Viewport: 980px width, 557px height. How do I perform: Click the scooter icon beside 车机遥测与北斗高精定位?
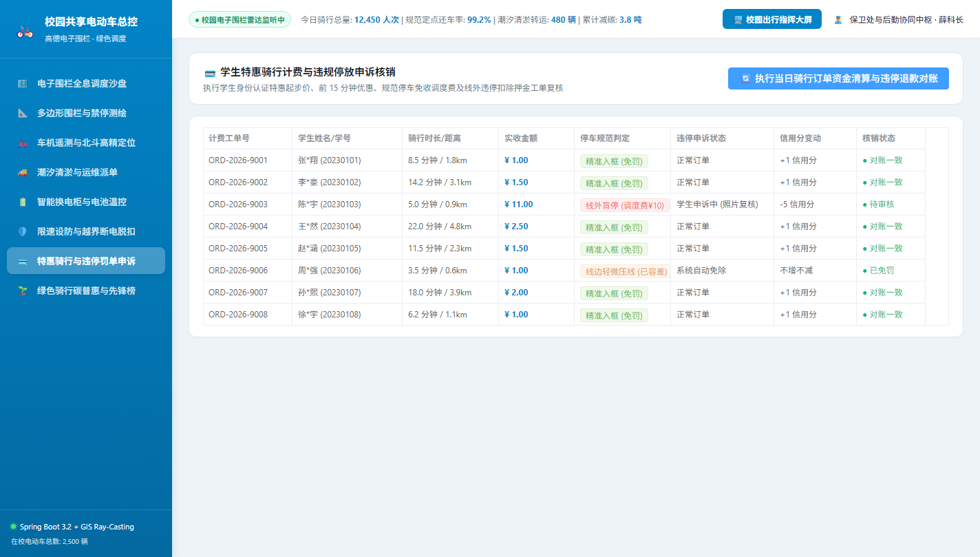point(22,143)
